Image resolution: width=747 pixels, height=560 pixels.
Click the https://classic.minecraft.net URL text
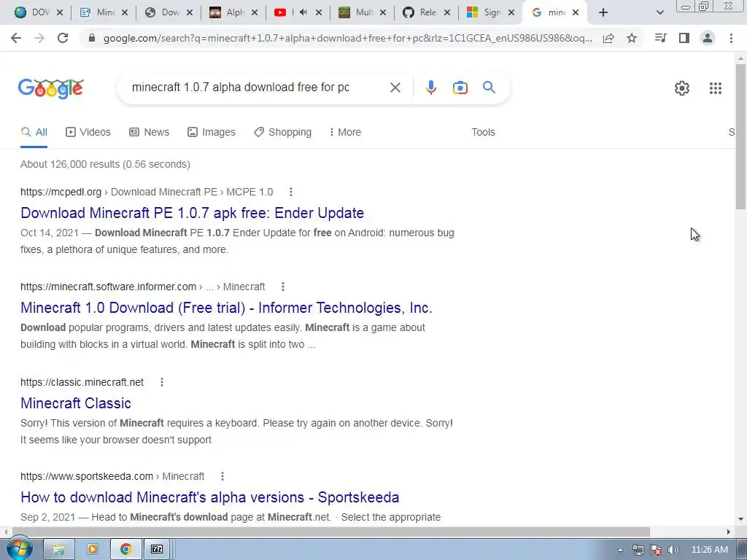(82, 382)
